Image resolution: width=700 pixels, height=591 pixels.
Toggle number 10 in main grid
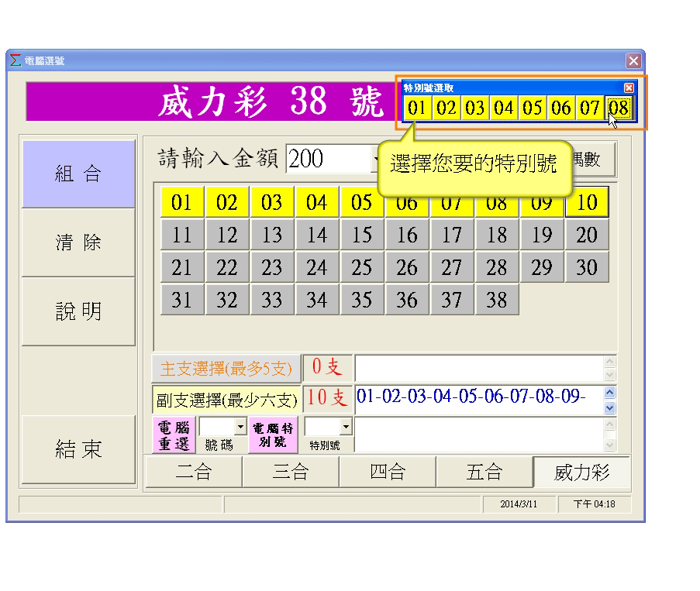587,202
